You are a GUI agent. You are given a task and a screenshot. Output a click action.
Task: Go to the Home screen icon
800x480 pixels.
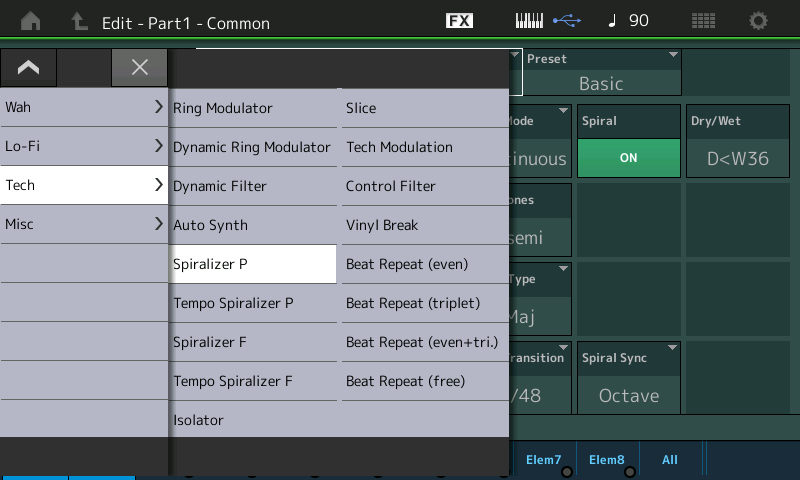click(31, 21)
